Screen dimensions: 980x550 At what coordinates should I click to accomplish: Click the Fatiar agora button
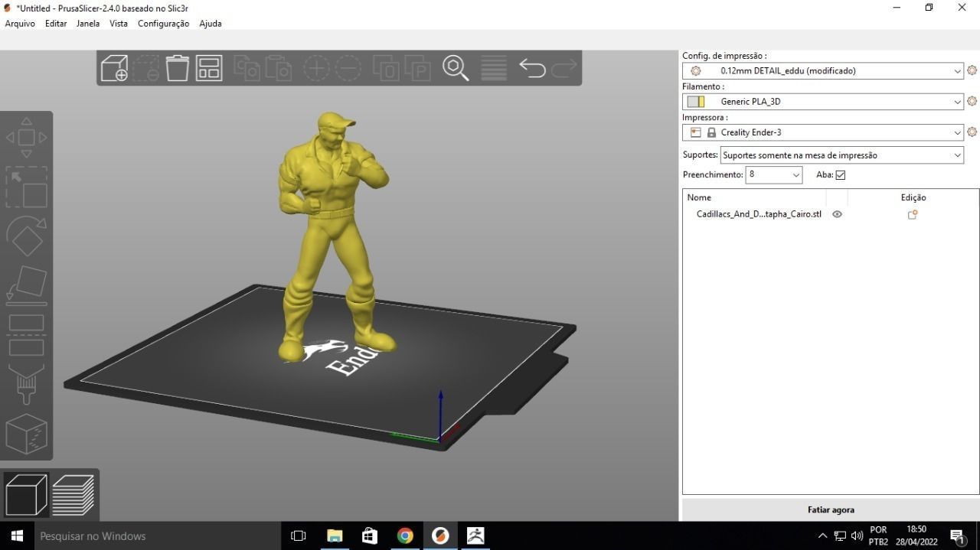point(831,509)
